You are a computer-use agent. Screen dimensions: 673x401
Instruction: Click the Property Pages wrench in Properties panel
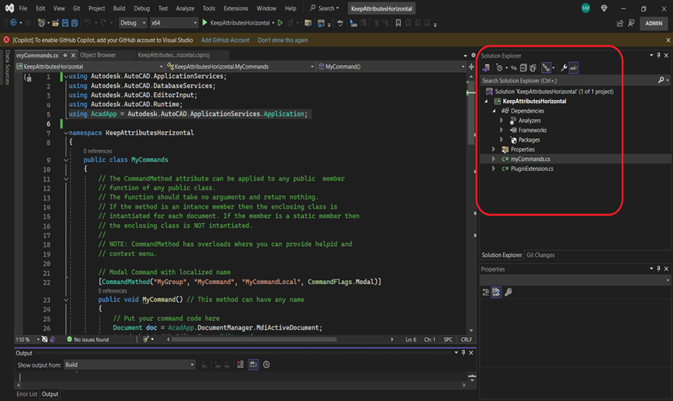(508, 292)
